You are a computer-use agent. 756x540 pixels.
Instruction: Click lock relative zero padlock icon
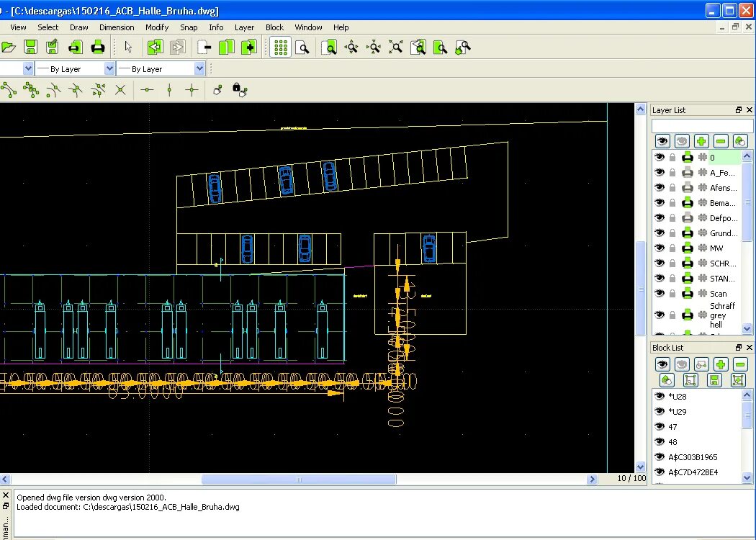(x=240, y=90)
